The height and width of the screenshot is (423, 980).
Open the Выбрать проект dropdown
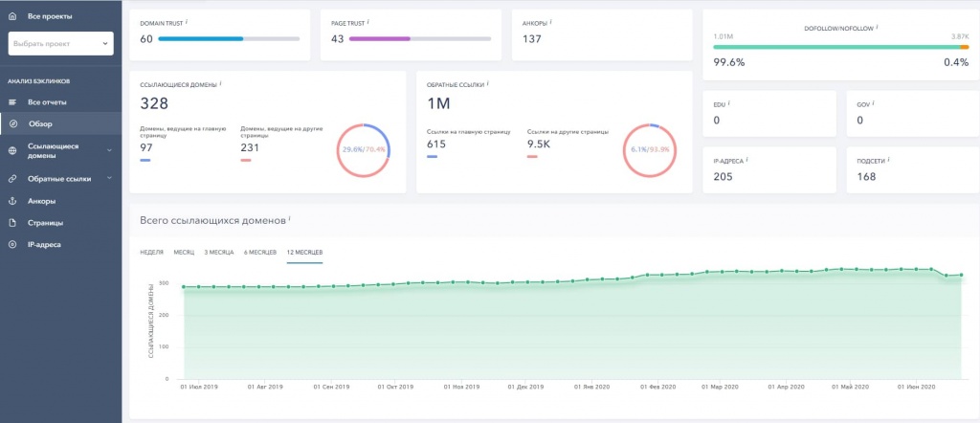(x=60, y=43)
